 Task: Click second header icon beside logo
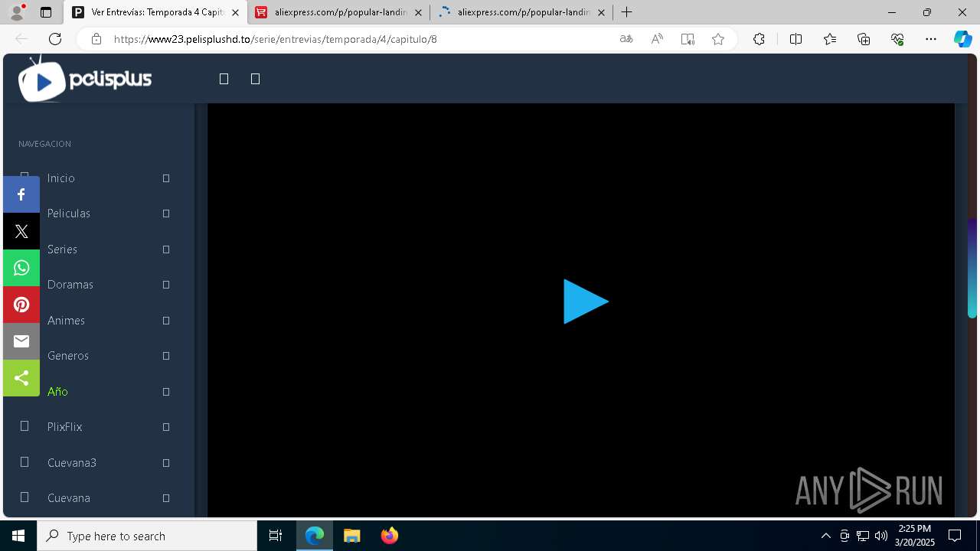click(x=256, y=79)
